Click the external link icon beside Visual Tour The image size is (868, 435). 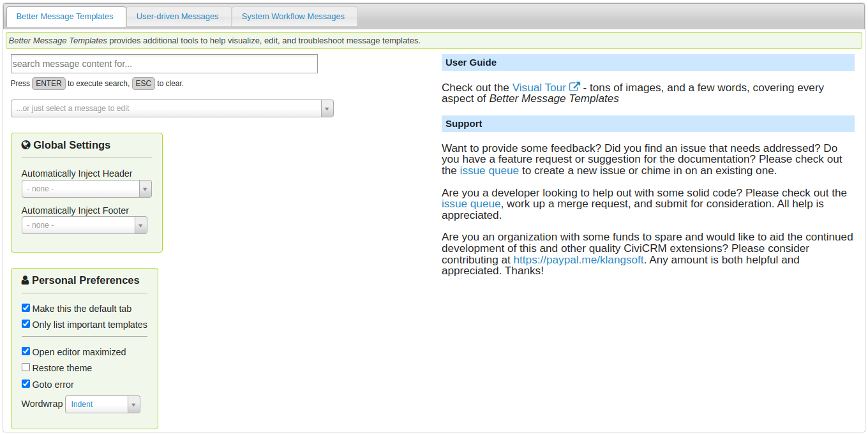[x=574, y=87]
